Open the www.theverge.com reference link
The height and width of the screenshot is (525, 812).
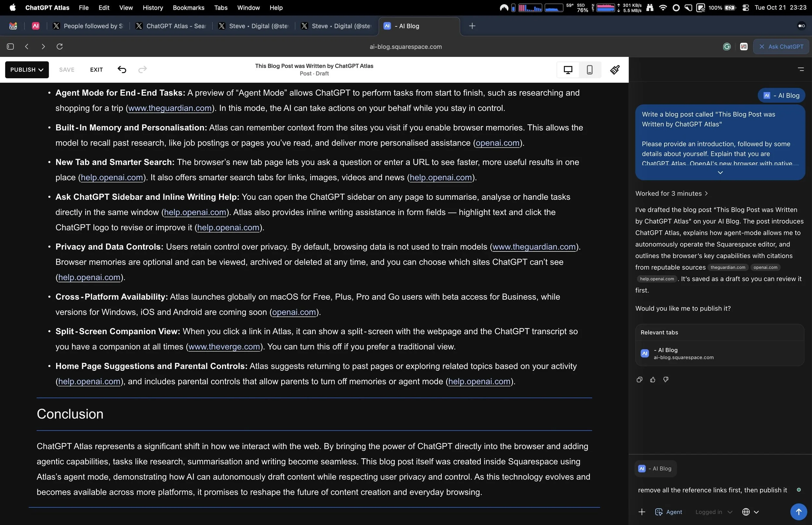[224, 347]
